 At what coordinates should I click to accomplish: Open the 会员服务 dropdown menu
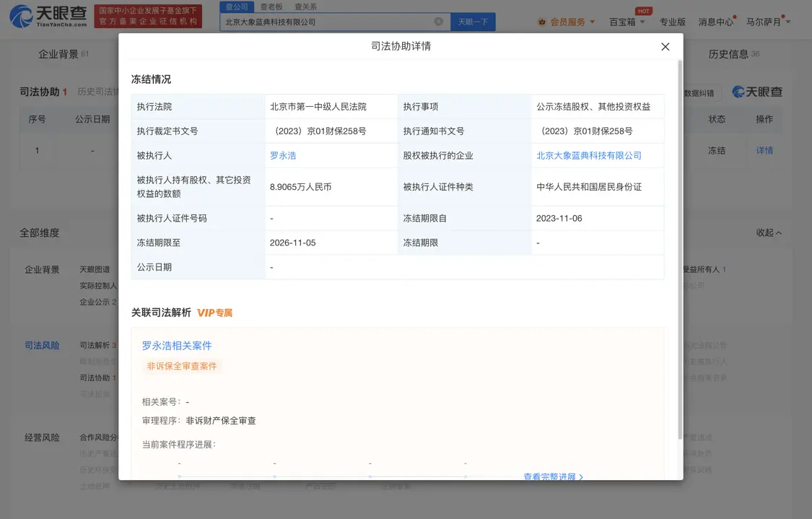(567, 22)
